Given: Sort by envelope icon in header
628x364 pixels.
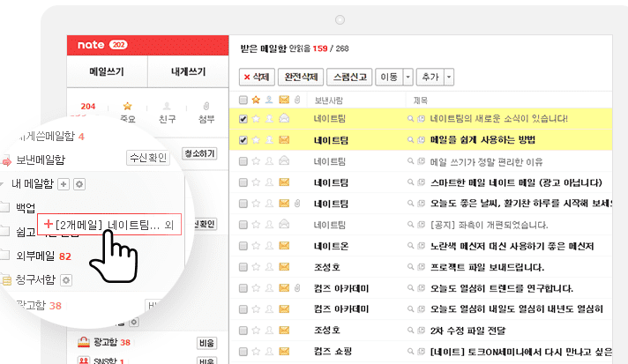Looking at the screenshot, I should click(284, 100).
